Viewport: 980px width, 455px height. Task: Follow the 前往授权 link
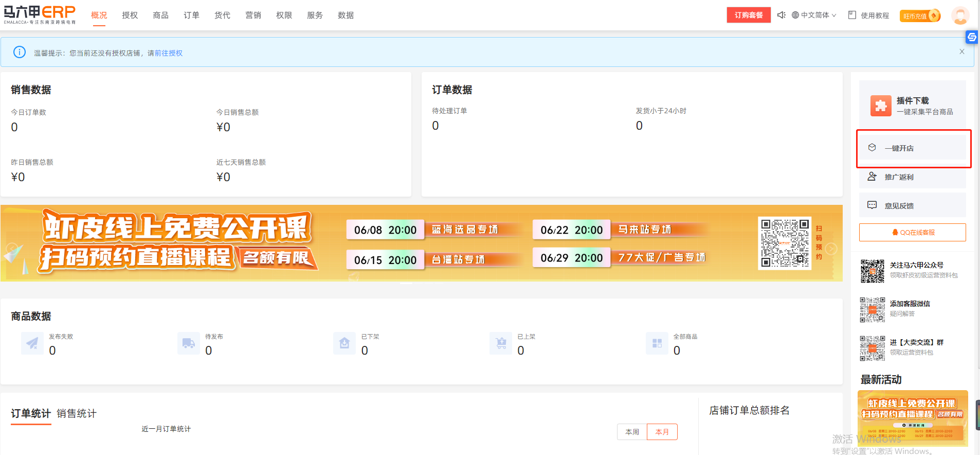point(169,53)
